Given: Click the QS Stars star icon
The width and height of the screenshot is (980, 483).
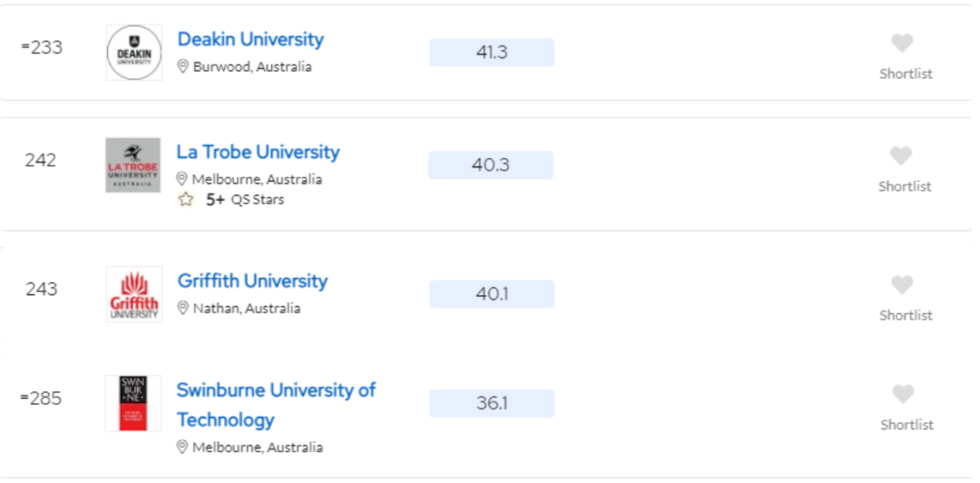Looking at the screenshot, I should 186,200.
